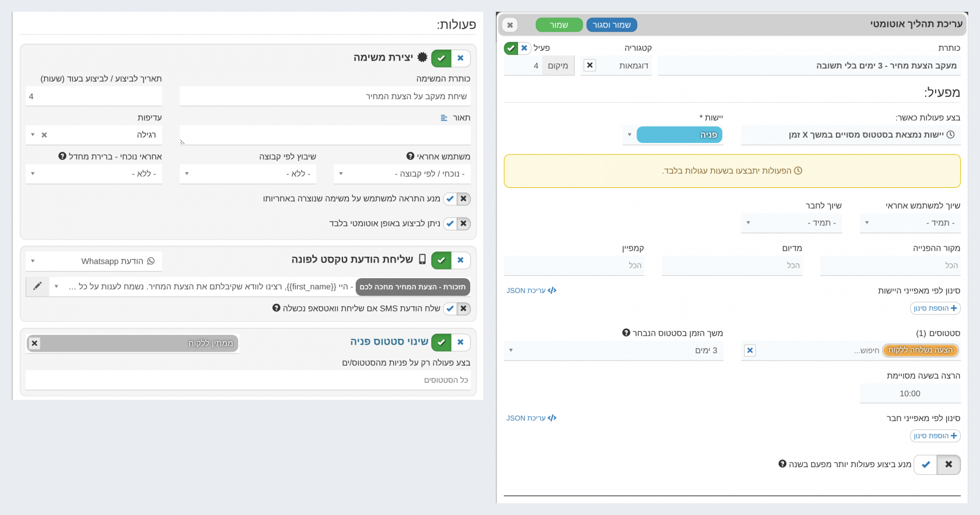Viewport: 980px width, 515px height.
Task: Toggle the שליחת הודעת טקסט action switch
Action: coord(451,260)
